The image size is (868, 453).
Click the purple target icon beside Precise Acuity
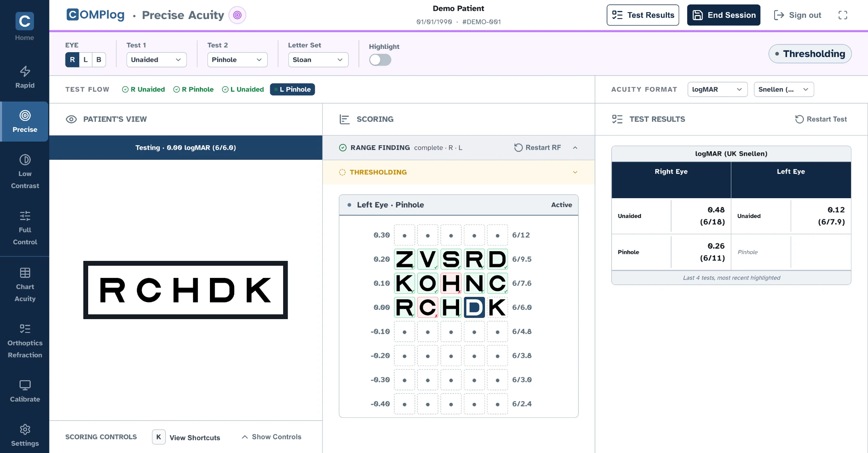237,15
